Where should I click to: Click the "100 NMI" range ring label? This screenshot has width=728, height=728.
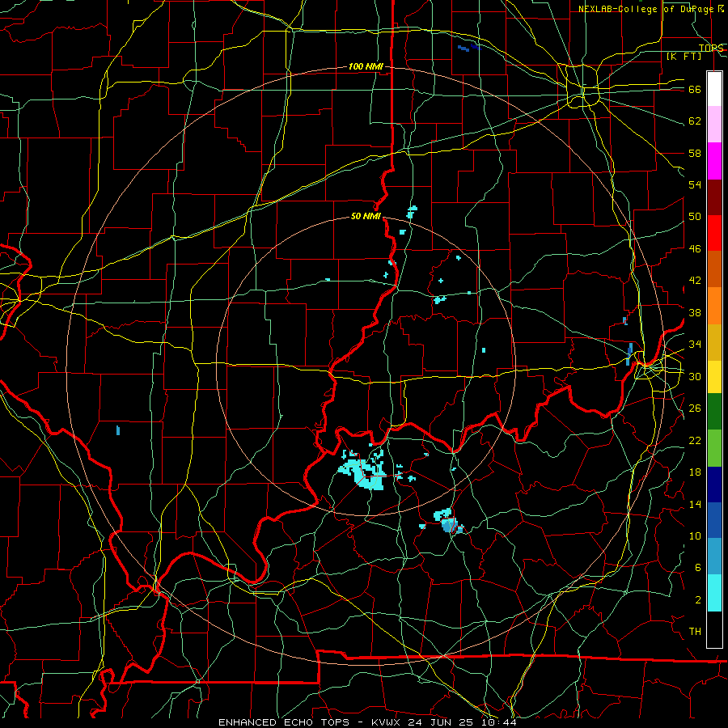point(366,67)
